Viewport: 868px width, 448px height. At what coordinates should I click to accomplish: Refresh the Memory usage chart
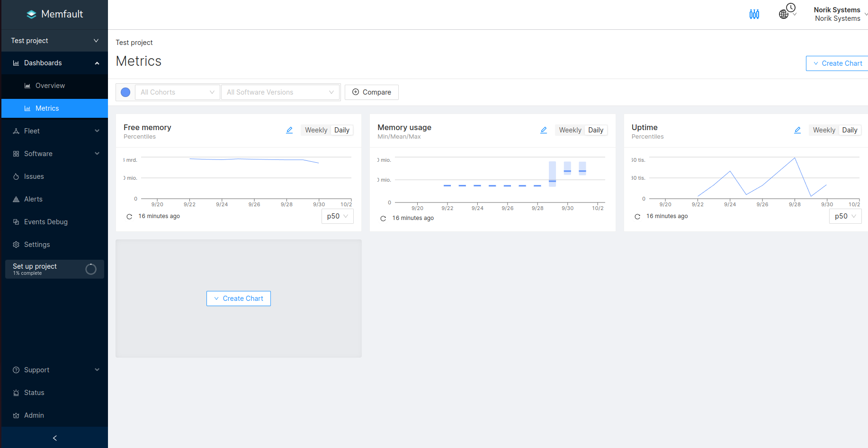(383, 219)
